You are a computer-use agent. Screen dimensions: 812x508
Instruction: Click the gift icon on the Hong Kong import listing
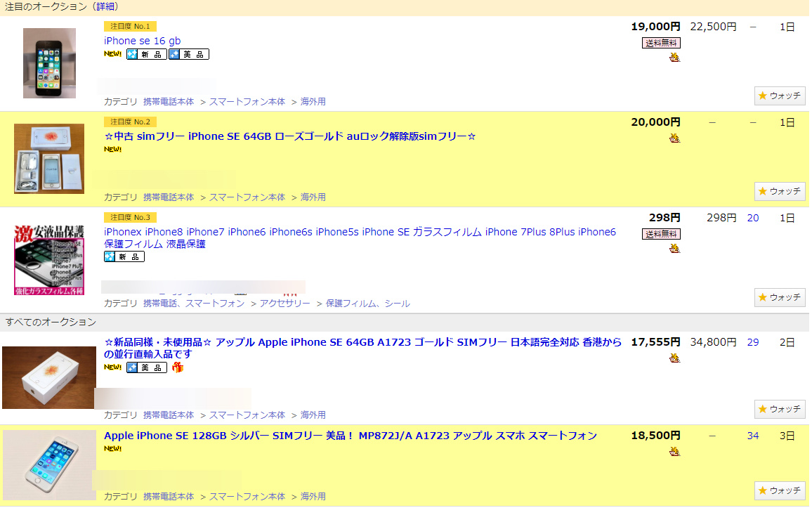[178, 367]
